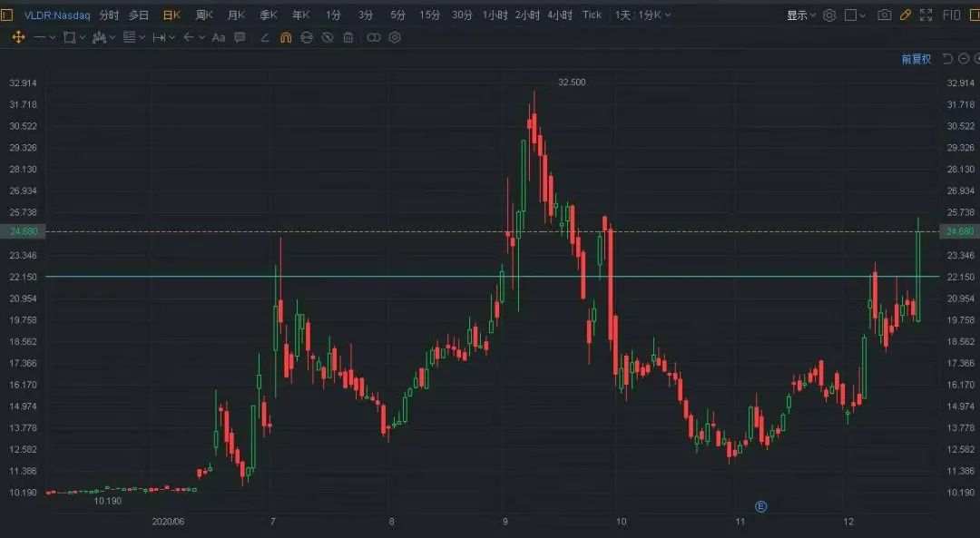Click the VLDR Nasdaq ticker name
980x538 pixels.
tap(57, 15)
